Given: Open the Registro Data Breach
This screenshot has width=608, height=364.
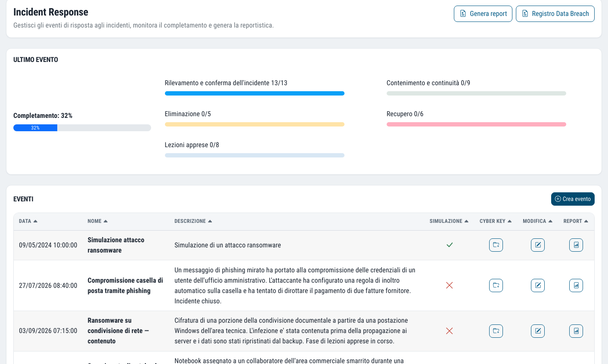Looking at the screenshot, I should coord(555,14).
